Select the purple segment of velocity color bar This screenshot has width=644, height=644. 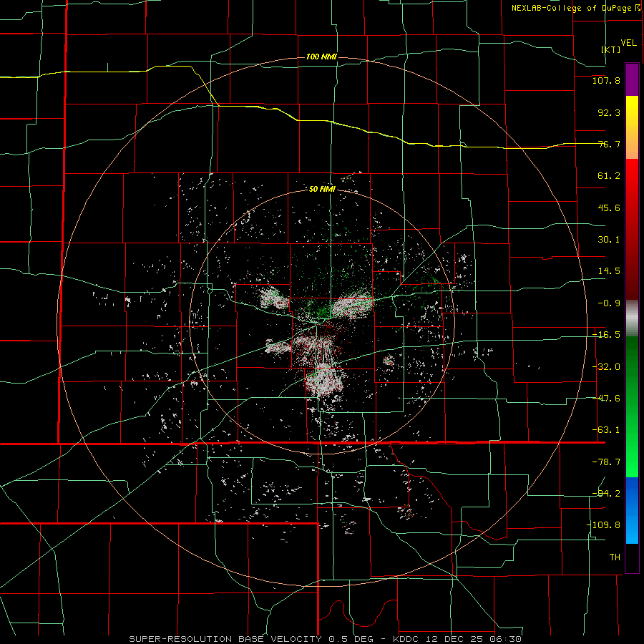pyautogui.click(x=632, y=79)
